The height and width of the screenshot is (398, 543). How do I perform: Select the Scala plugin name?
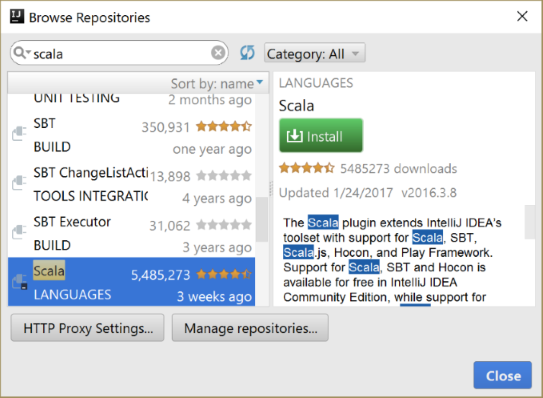point(49,271)
